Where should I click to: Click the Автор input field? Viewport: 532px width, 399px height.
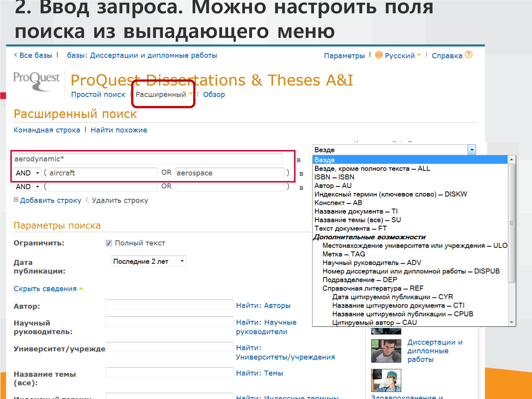[170, 305]
